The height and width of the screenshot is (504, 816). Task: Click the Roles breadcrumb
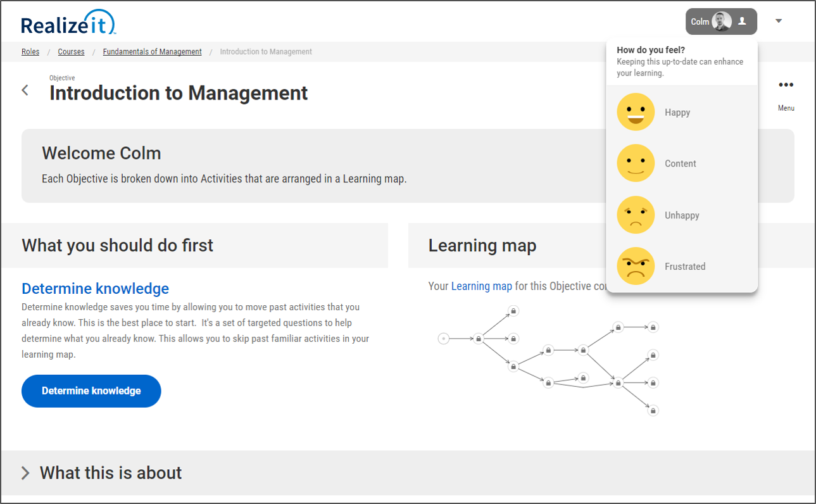click(30, 52)
